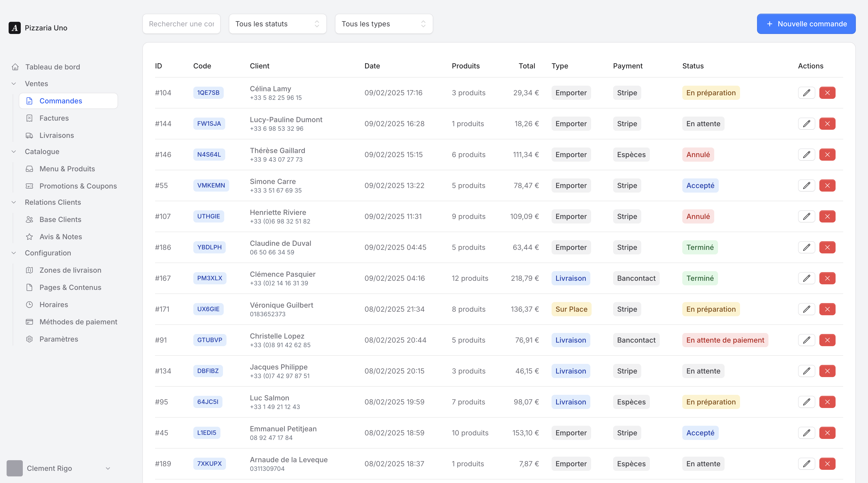Open Commandes via its document icon

[x=29, y=101]
